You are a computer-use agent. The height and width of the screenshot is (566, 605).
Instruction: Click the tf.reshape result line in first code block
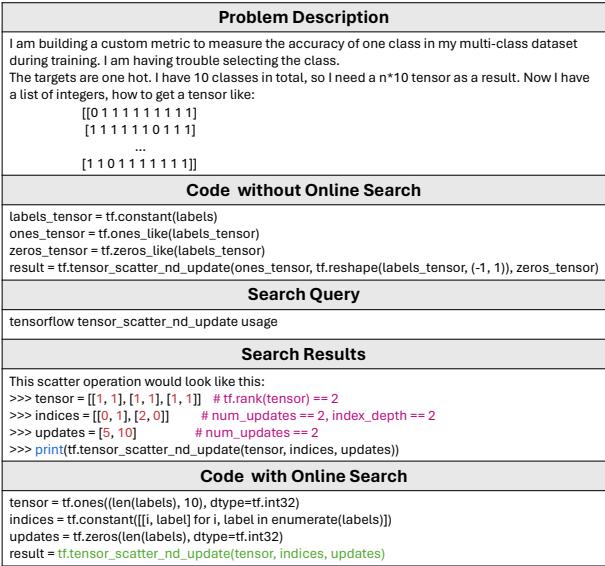(x=300, y=266)
